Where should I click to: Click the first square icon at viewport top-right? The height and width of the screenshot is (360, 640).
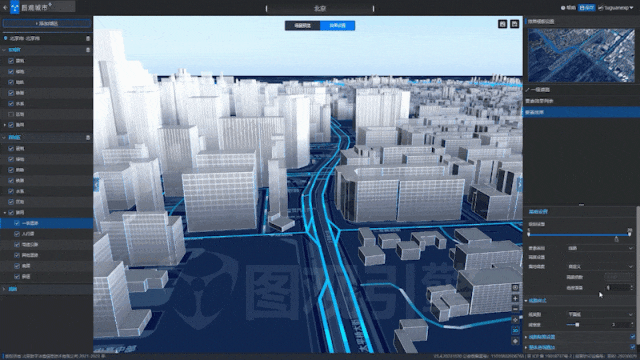coord(502,24)
